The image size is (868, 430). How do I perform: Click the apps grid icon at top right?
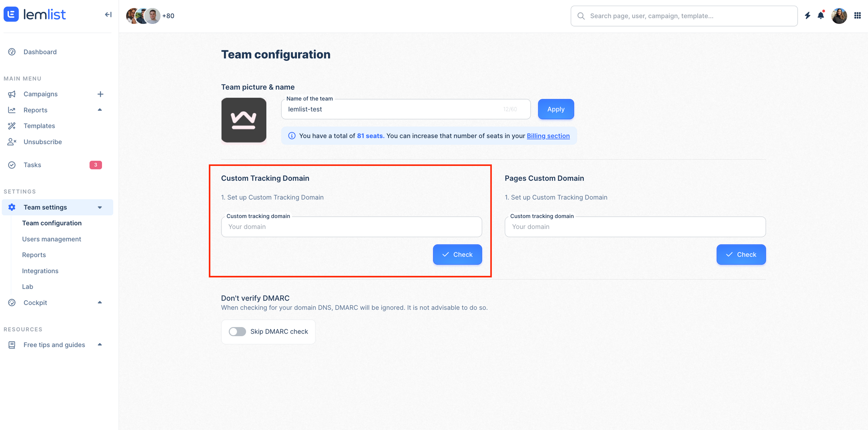coord(857,15)
